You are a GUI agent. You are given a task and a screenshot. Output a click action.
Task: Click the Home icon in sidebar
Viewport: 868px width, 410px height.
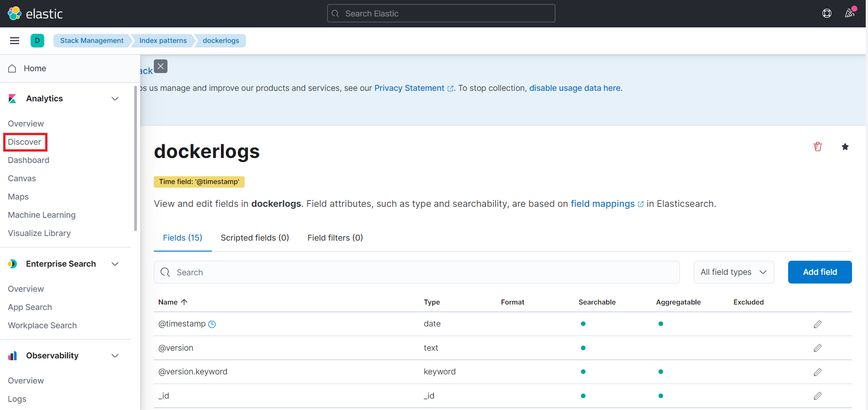click(x=12, y=68)
